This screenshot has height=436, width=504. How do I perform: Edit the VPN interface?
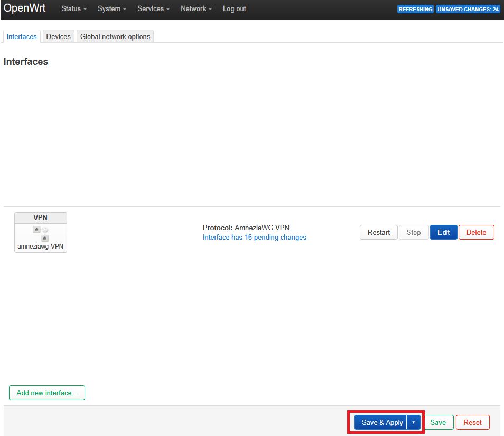(x=443, y=232)
